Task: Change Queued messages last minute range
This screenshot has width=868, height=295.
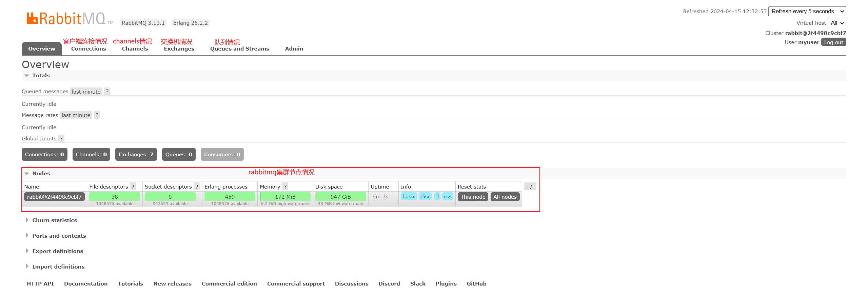Action: click(x=86, y=92)
